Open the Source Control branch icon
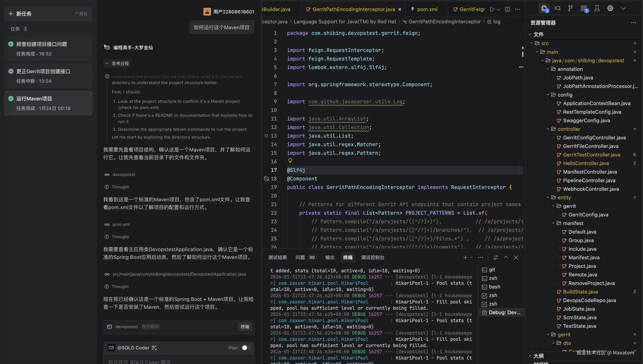The width and height of the screenshot is (643, 364). [570, 9]
